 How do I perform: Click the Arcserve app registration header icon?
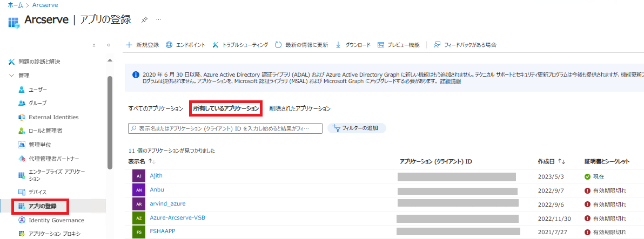[14, 23]
